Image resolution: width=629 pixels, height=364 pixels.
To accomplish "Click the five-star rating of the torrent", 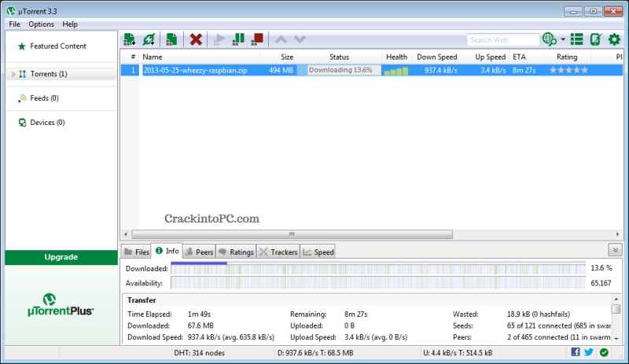I will (x=568, y=70).
